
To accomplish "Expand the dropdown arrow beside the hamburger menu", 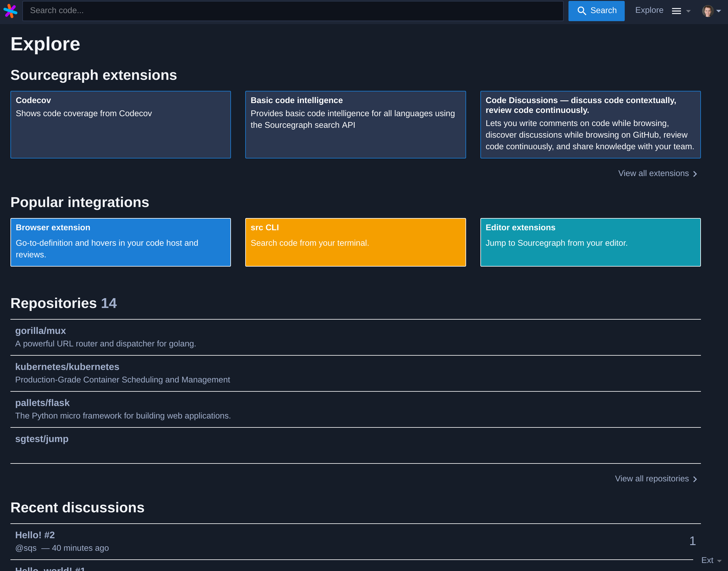I will click(x=689, y=11).
